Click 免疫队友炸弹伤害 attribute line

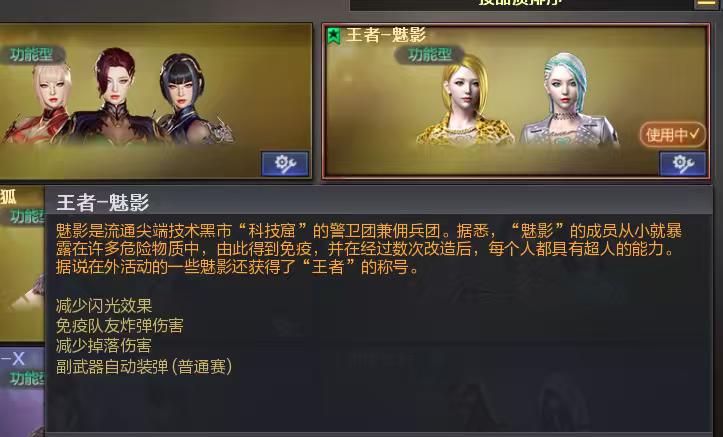tap(119, 326)
